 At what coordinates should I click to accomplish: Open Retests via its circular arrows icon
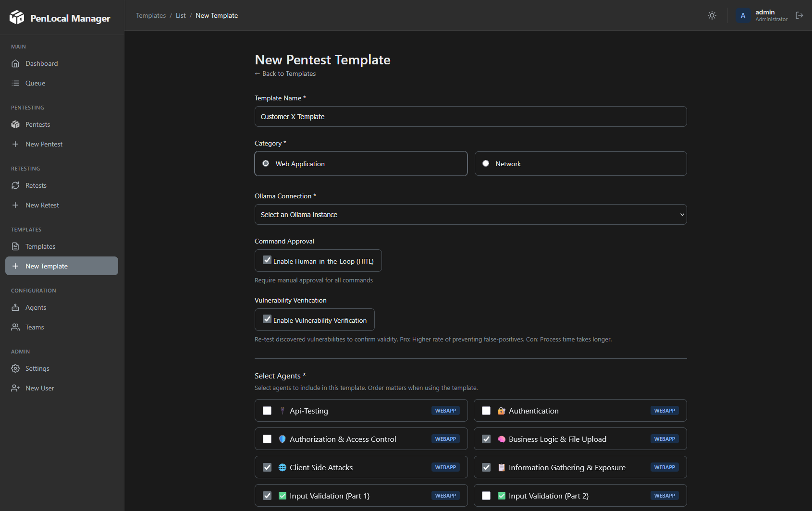tap(16, 185)
